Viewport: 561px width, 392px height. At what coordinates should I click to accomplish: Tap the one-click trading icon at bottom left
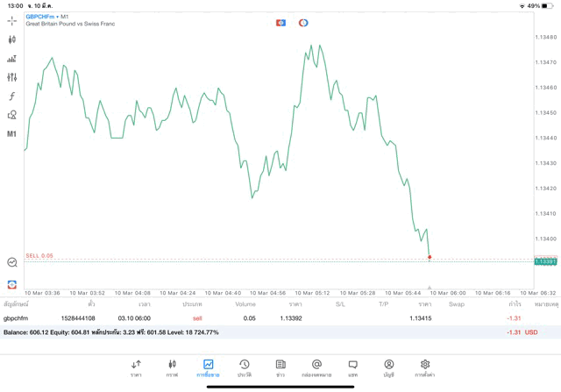[x=12, y=285]
